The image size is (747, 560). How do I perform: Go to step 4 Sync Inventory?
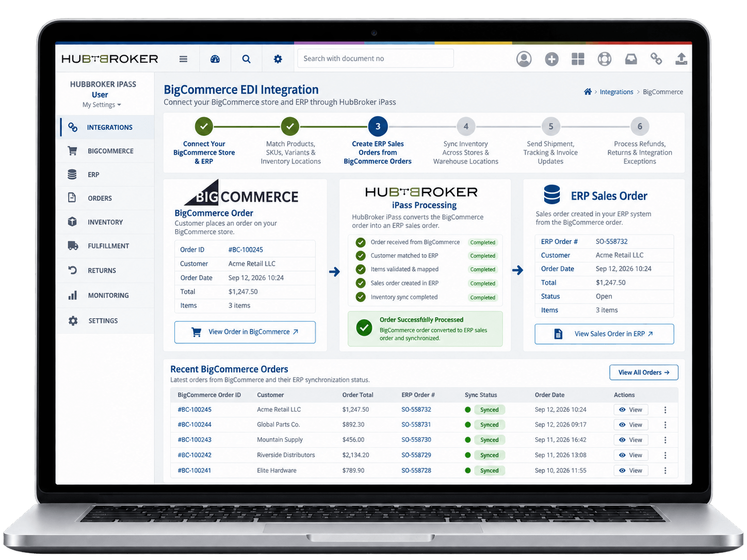(x=466, y=126)
